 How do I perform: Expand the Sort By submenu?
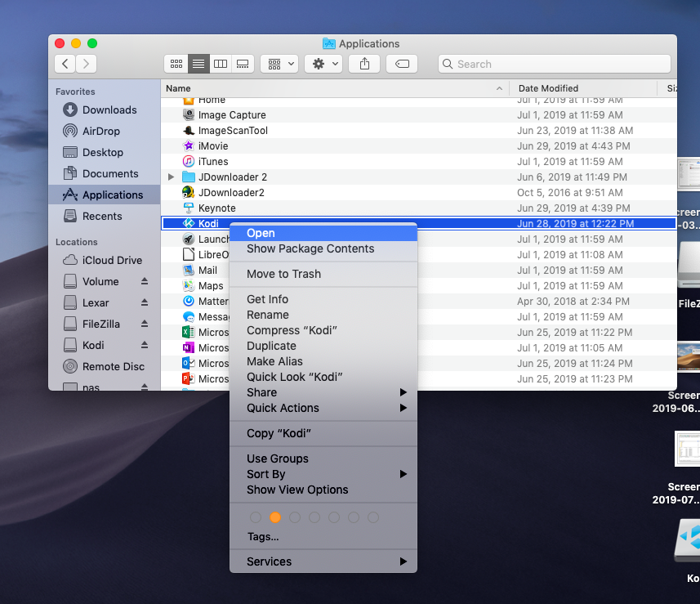323,474
